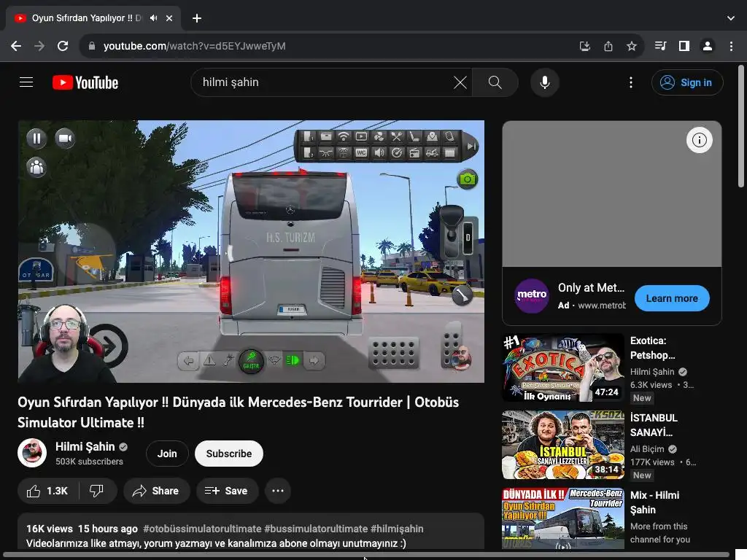
Task: Open the Hilmi Şahin channel name link
Action: (85, 447)
